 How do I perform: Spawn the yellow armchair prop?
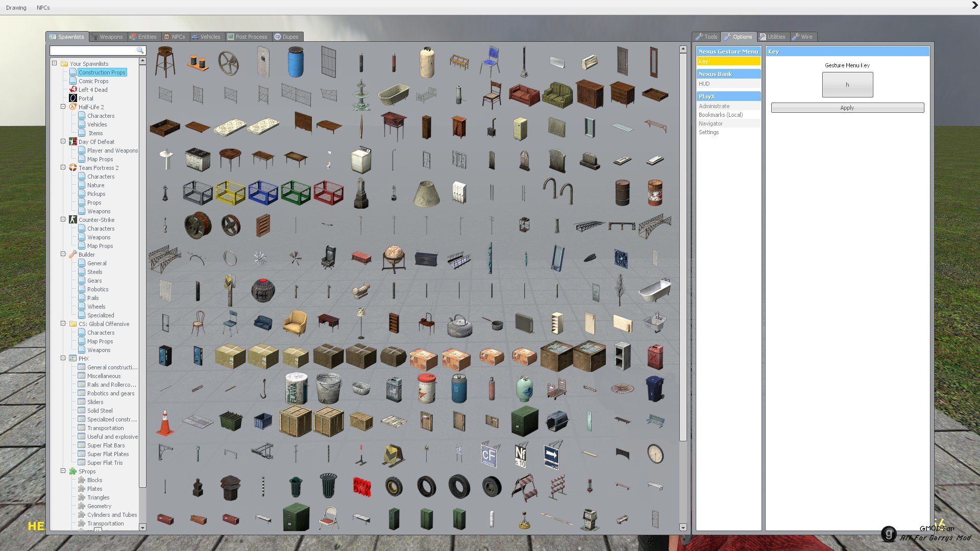296,323
